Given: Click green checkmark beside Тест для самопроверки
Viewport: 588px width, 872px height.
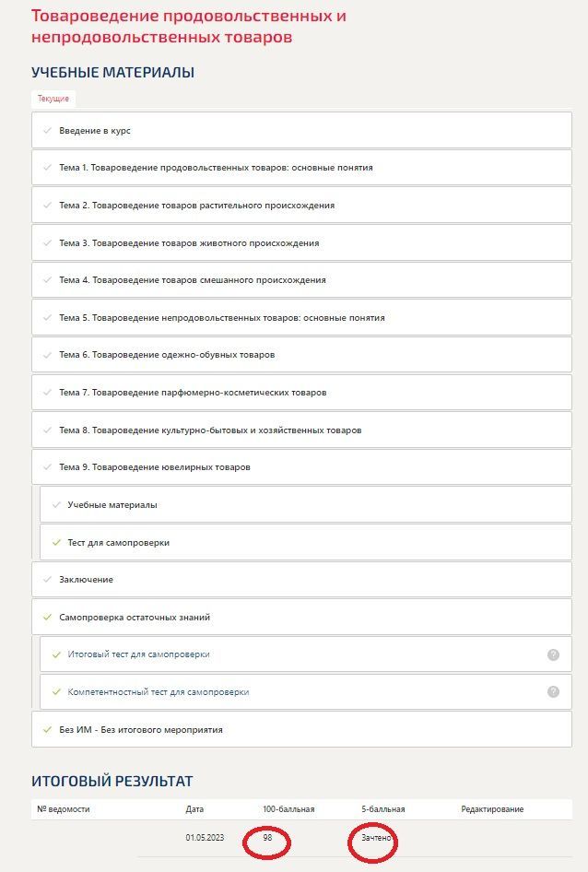Looking at the screenshot, I should (55, 543).
